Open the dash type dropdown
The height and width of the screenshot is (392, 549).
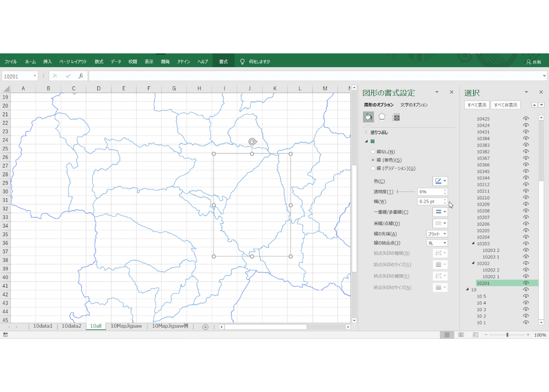pos(440,223)
